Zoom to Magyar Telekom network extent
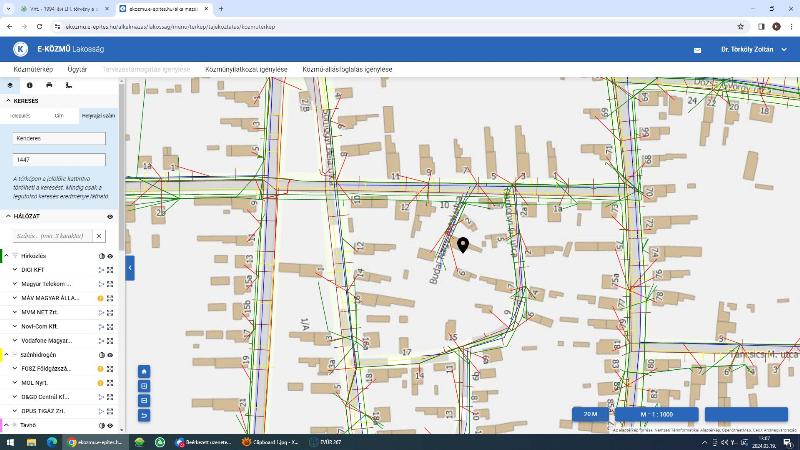800x450 pixels. click(110, 284)
